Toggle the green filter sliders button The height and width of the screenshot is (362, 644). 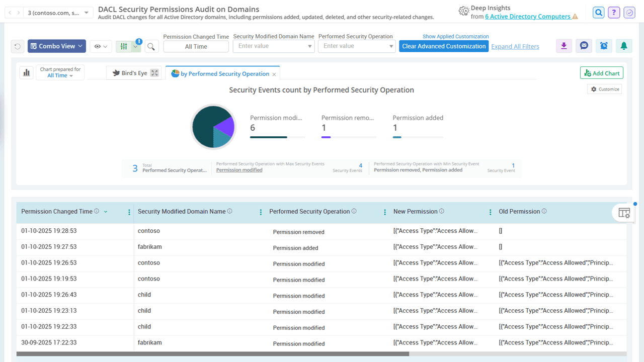(x=123, y=46)
